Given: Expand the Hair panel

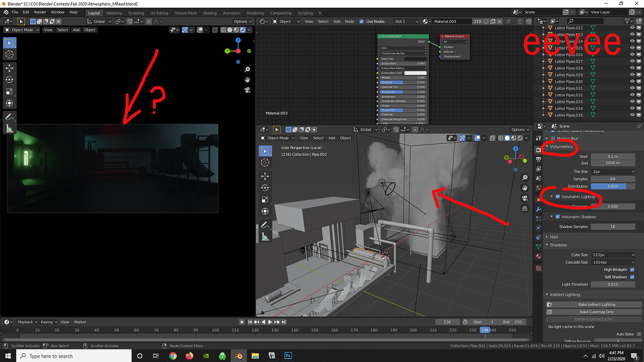Looking at the screenshot, I should [547, 237].
